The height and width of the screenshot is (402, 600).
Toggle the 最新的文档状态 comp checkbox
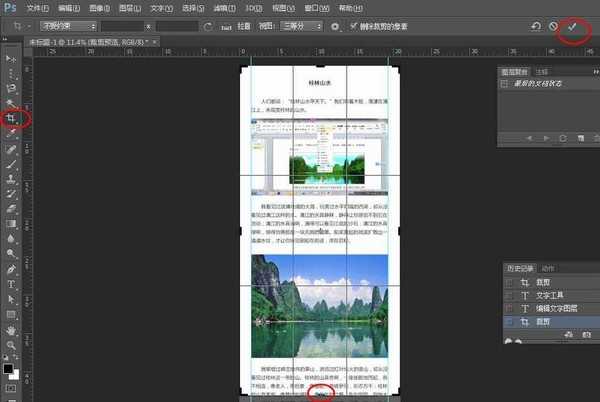pyautogui.click(x=506, y=85)
